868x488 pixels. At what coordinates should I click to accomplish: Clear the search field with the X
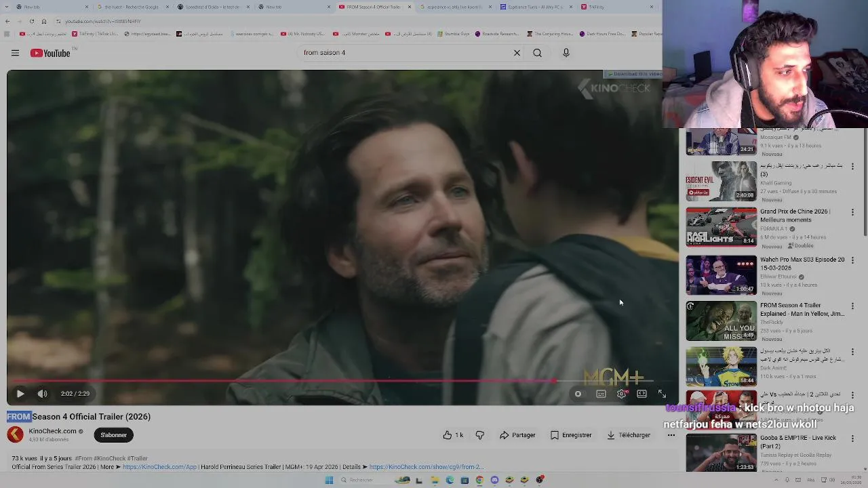[x=517, y=53]
